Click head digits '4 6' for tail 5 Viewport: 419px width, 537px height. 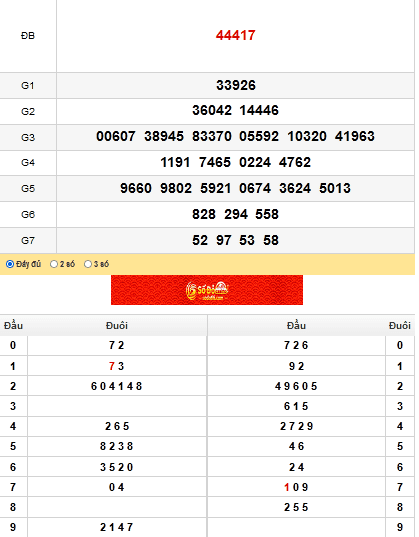(296, 446)
